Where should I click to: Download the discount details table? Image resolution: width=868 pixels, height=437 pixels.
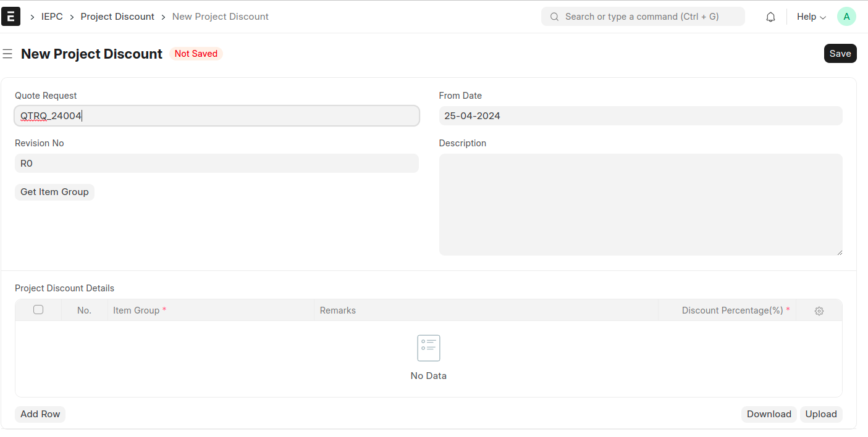tap(769, 414)
